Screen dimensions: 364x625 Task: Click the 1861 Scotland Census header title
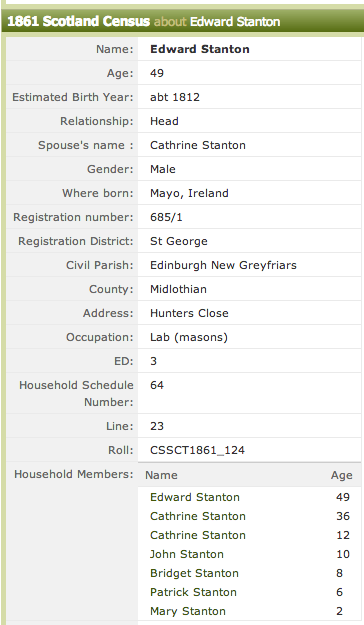pyautogui.click(x=79, y=21)
